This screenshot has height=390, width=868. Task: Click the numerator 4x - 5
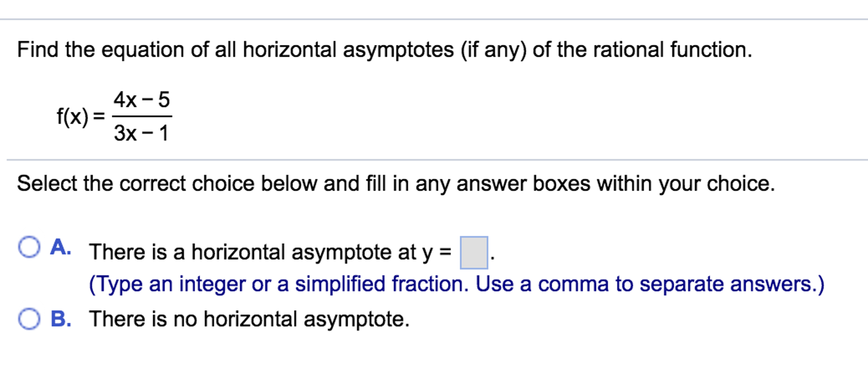141,99
